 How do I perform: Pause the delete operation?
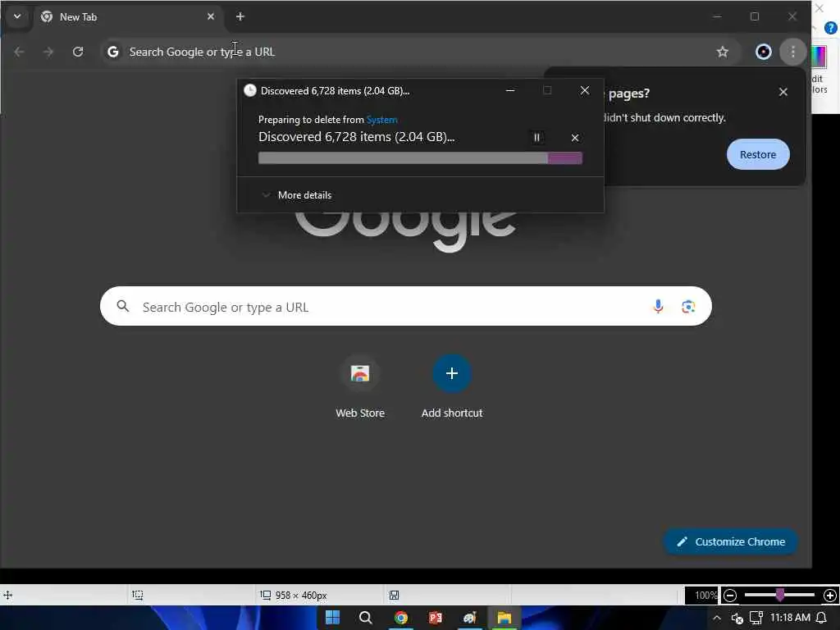click(x=536, y=137)
